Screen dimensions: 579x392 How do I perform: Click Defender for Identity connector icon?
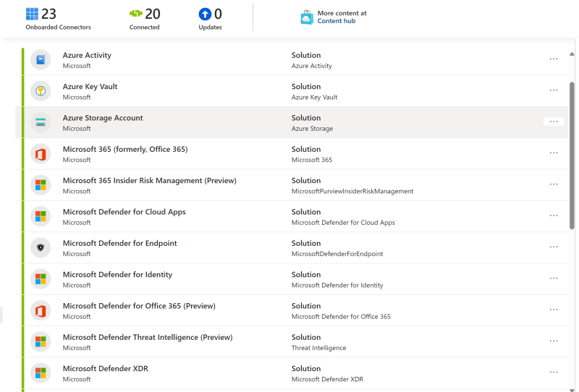(x=41, y=279)
